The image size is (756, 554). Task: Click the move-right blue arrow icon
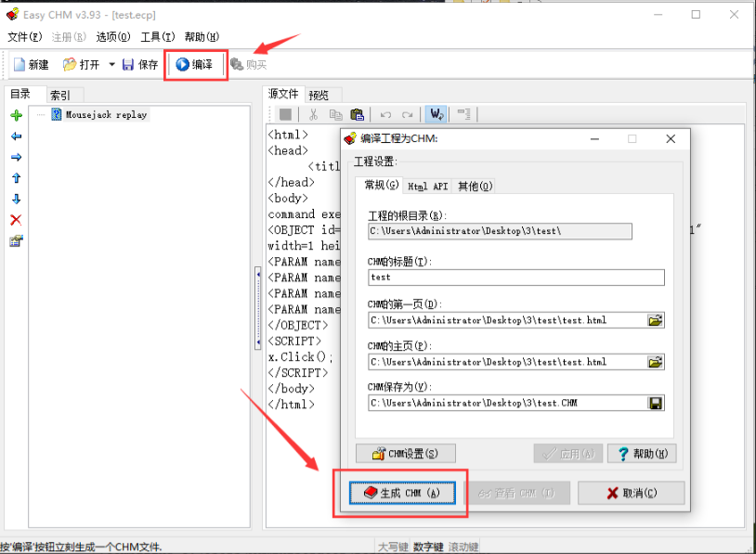point(17,157)
